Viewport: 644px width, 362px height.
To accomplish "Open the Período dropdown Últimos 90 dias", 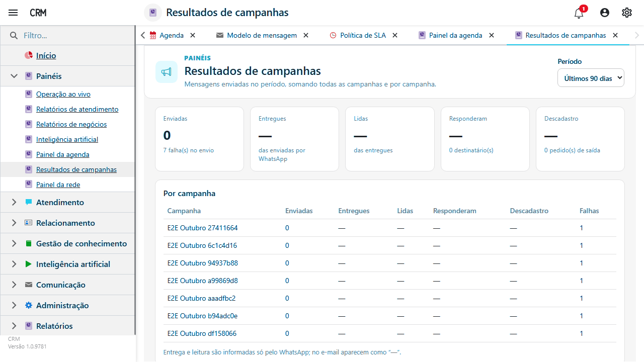I will point(591,78).
